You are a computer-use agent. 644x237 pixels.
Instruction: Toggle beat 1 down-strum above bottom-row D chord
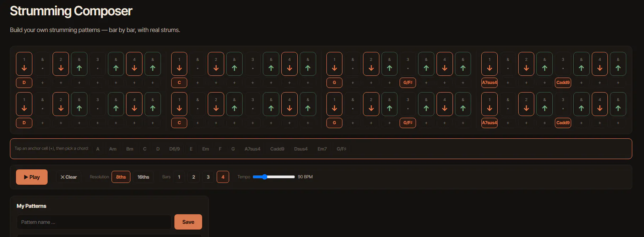click(24, 104)
